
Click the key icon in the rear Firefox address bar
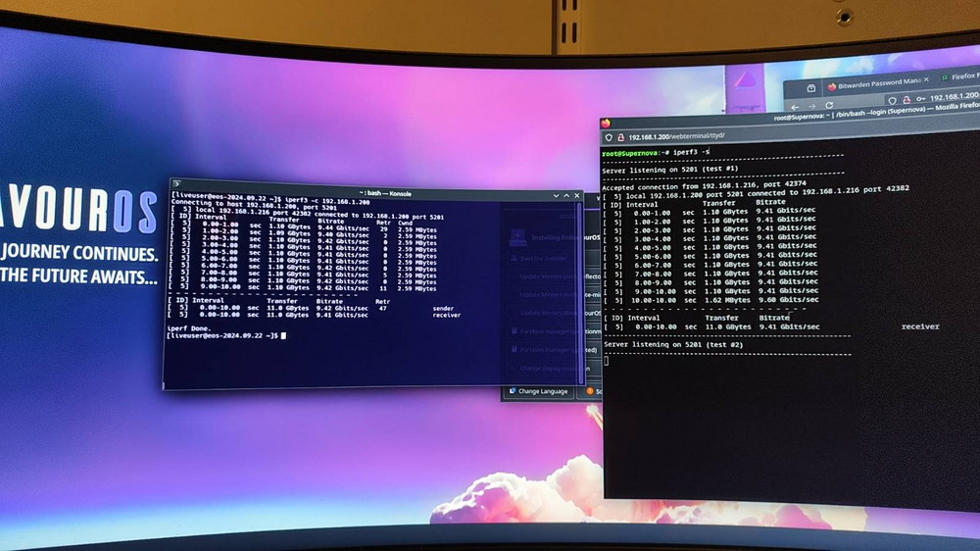point(920,99)
